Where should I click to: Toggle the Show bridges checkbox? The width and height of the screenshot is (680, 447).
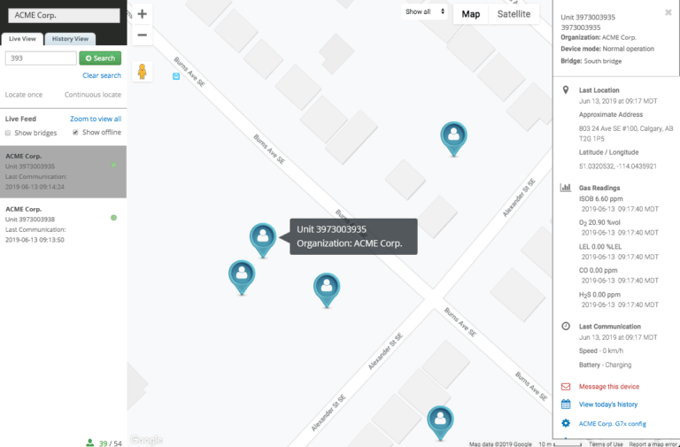tap(8, 133)
